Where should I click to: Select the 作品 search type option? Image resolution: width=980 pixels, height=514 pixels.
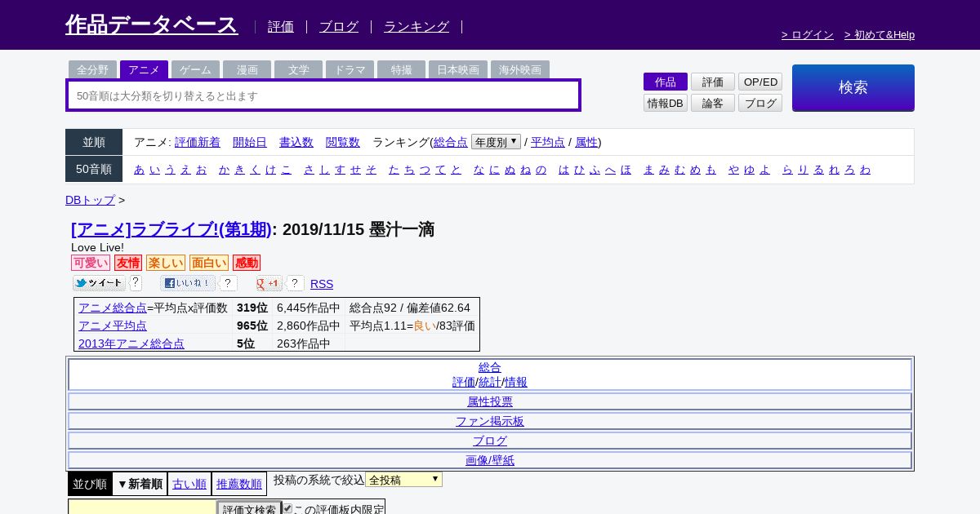(665, 82)
